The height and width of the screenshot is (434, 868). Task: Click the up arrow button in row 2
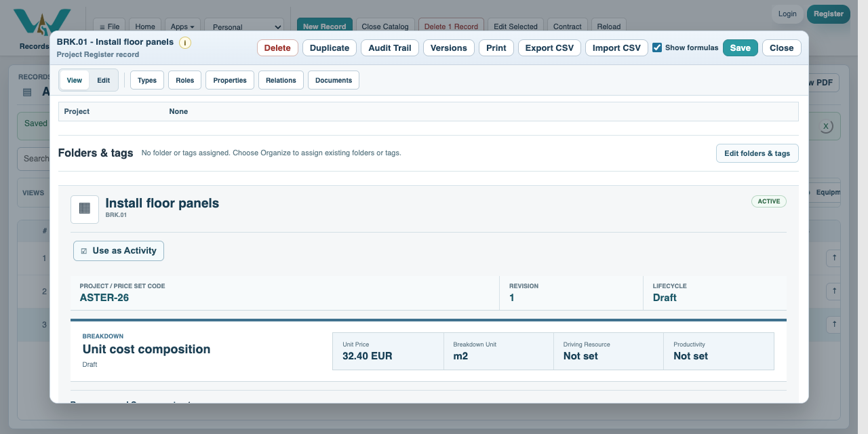click(834, 292)
